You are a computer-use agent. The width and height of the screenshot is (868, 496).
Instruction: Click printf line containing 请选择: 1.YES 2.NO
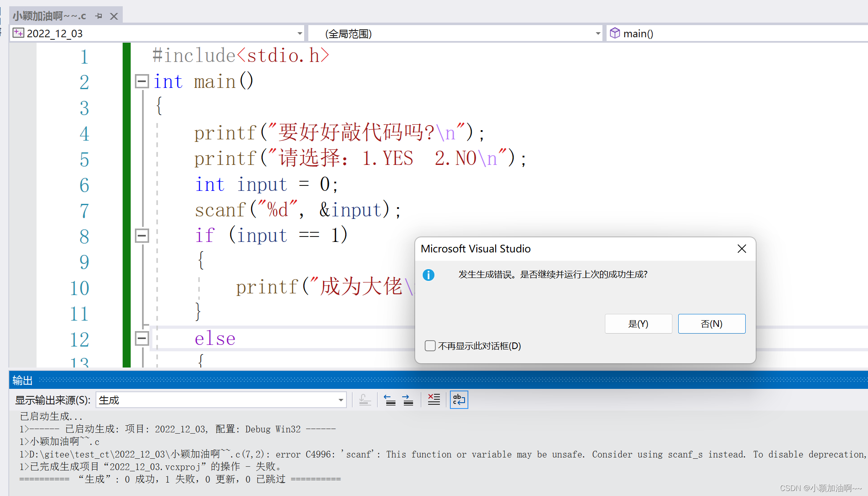[360, 159]
